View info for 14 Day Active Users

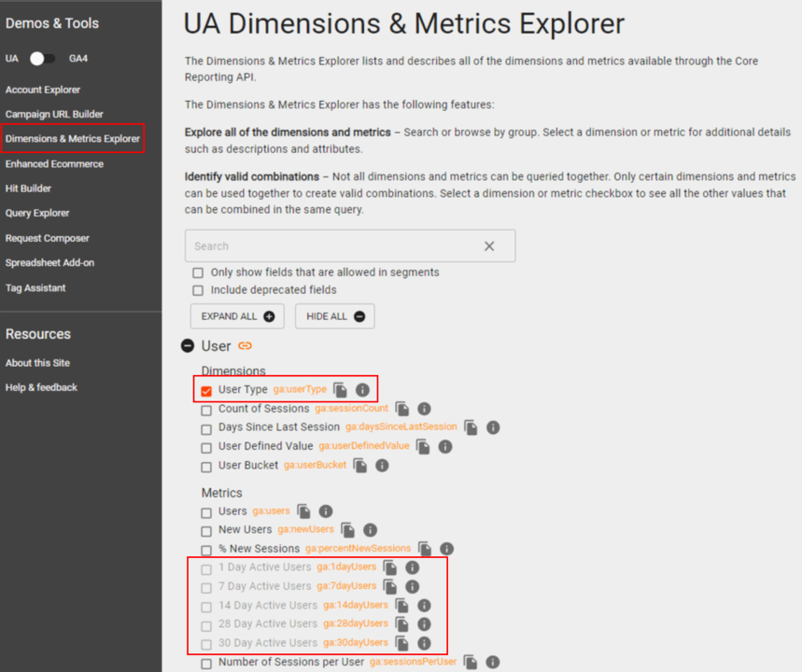coord(424,606)
